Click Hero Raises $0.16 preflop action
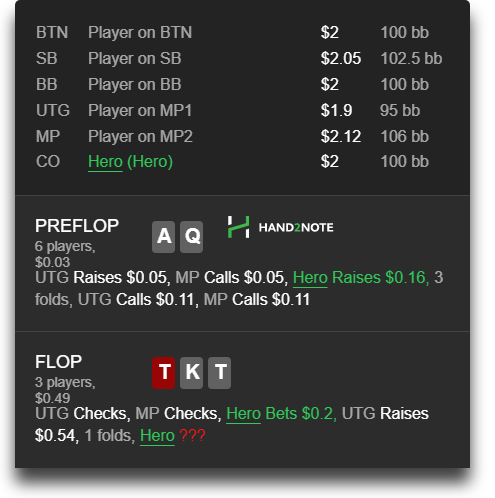495x498 pixels. coord(361,278)
